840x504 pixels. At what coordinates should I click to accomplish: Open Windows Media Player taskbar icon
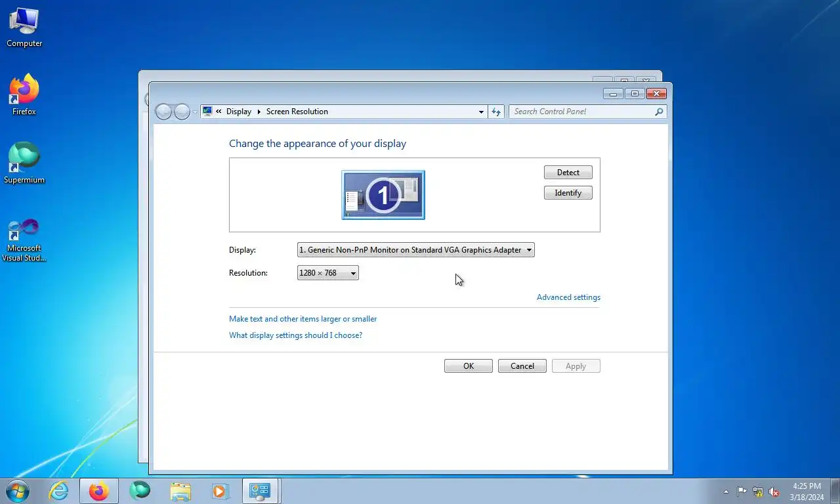(220, 491)
